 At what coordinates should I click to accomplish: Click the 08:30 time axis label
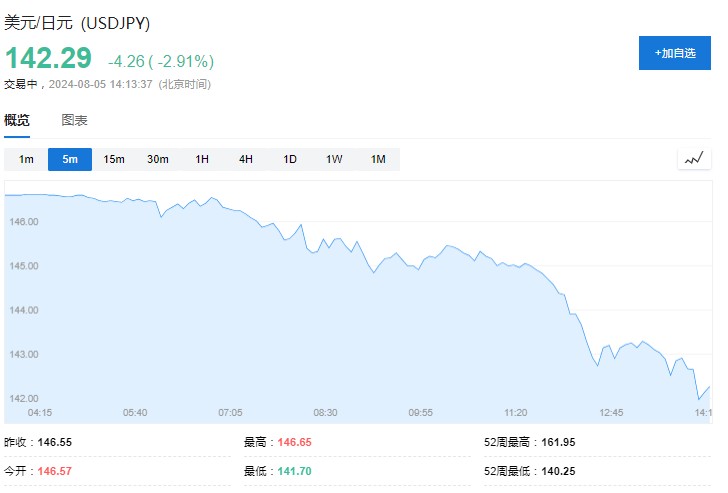coord(325,412)
